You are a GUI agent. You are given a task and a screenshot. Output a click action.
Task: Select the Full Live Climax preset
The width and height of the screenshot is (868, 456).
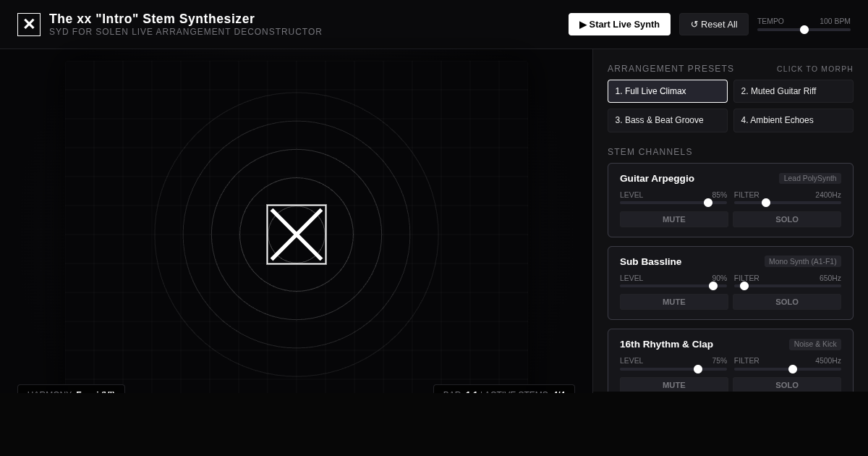coord(668,91)
